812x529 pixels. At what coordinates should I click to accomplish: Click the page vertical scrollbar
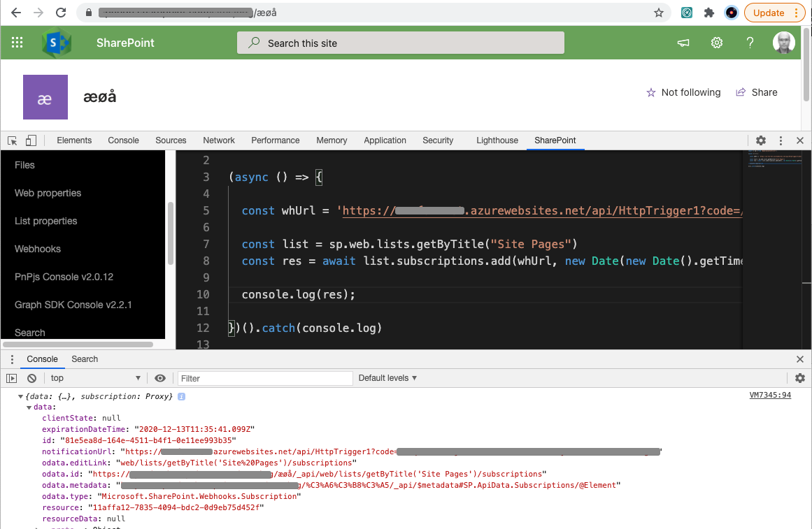coord(806,65)
